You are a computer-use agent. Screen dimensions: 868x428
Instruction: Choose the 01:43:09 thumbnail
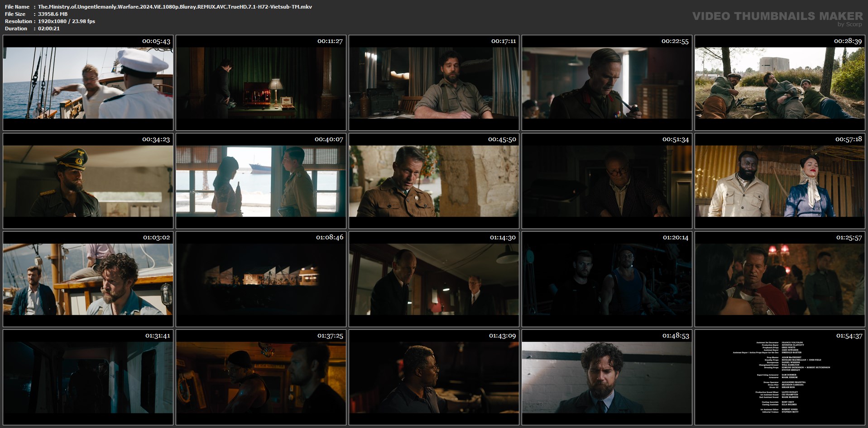tap(434, 377)
